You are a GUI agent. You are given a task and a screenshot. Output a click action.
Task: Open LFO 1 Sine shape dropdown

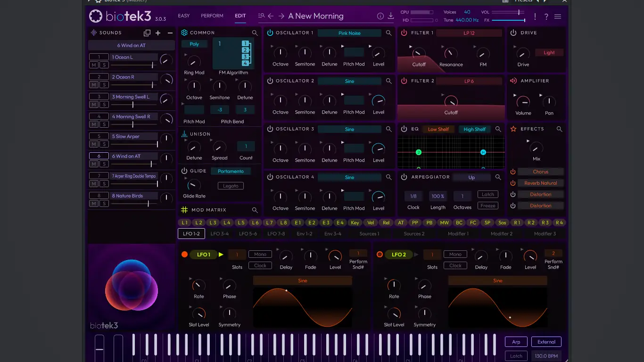pos(303,281)
